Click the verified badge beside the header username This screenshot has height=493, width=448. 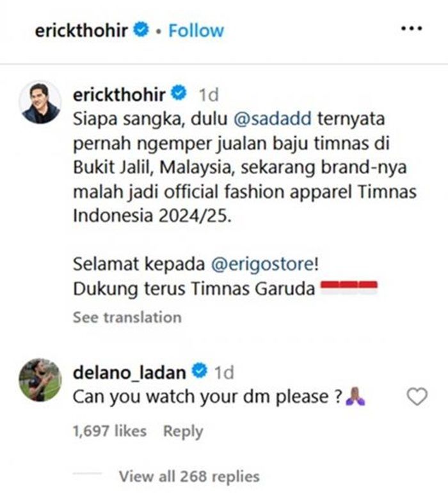[x=141, y=30]
